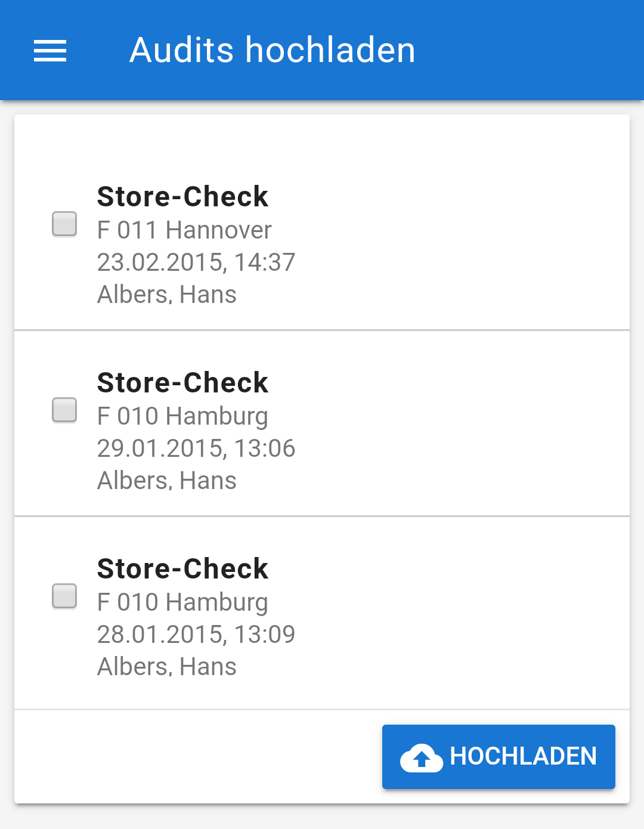Open the second Store-Check entry title
Viewport: 644px width, 829px height.
point(182,383)
